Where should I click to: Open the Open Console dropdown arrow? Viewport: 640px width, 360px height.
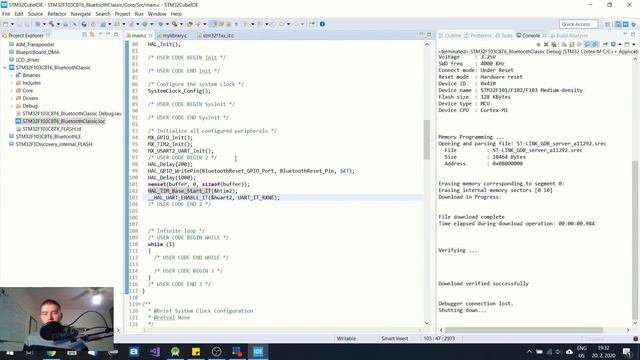pyautogui.click(x=634, y=44)
